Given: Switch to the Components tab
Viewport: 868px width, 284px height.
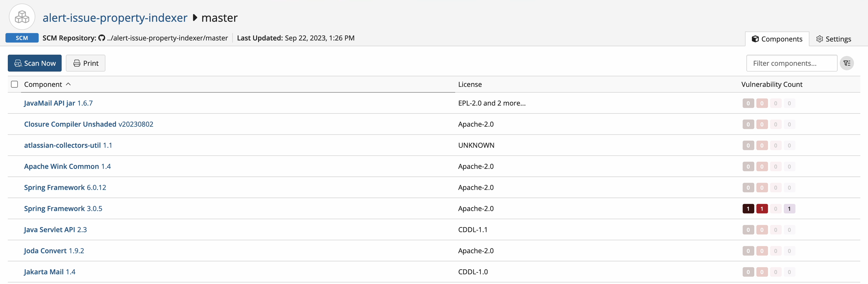Looking at the screenshot, I should click(x=777, y=39).
